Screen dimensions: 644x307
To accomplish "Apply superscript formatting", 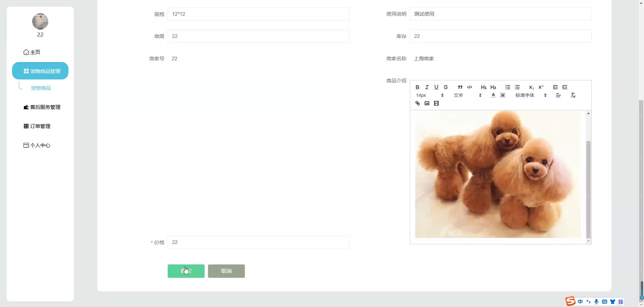I will click(x=541, y=87).
